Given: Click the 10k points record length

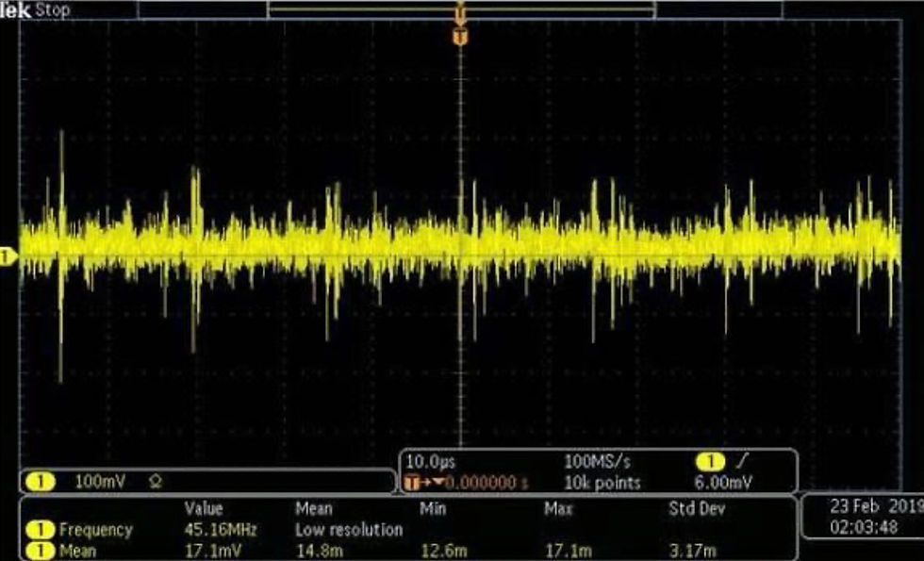Looking at the screenshot, I should (602, 483).
